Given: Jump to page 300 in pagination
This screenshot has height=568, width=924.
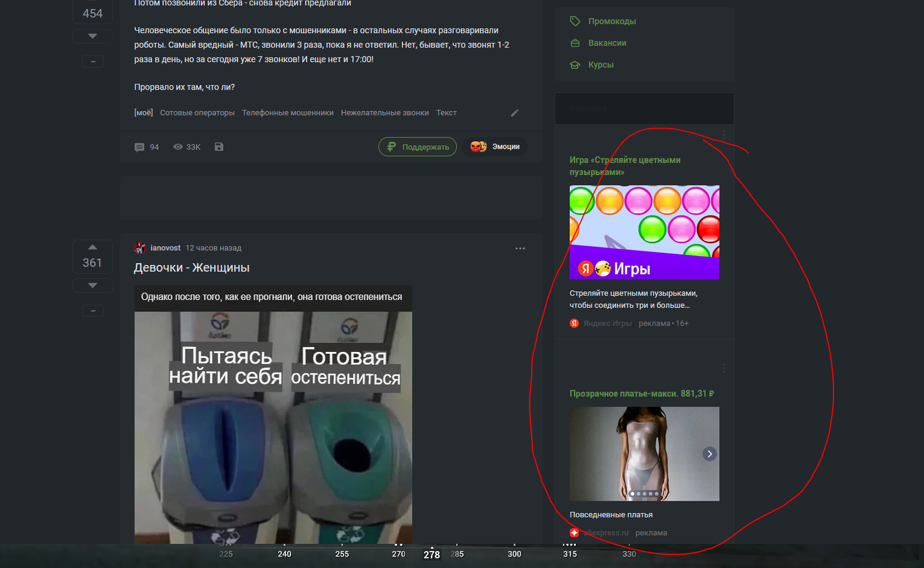Looking at the screenshot, I should (514, 554).
